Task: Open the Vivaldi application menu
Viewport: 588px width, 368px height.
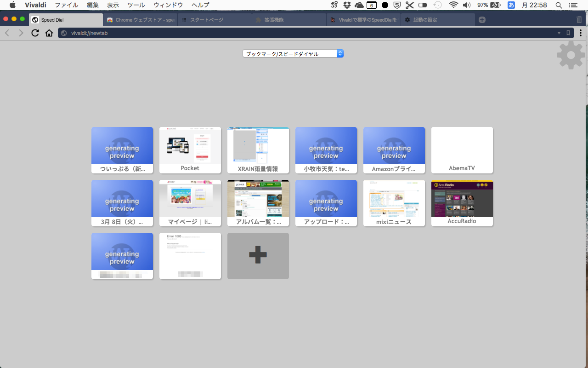Action: [x=35, y=5]
